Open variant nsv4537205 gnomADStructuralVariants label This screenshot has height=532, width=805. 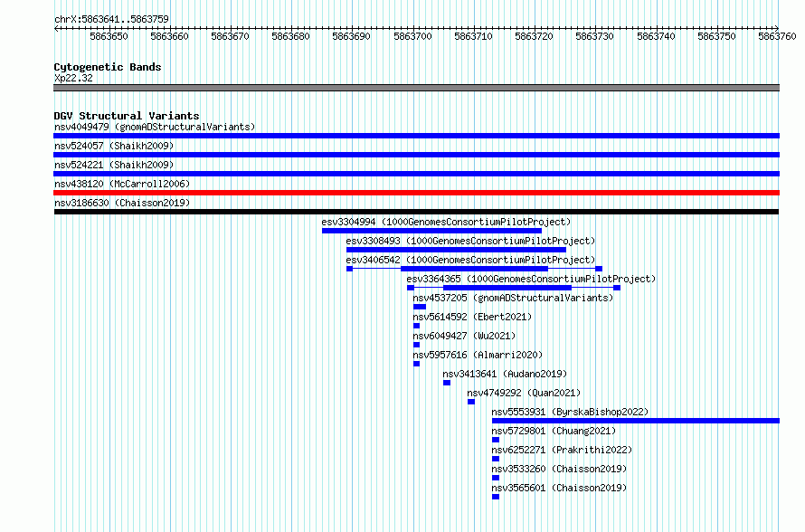(x=513, y=298)
